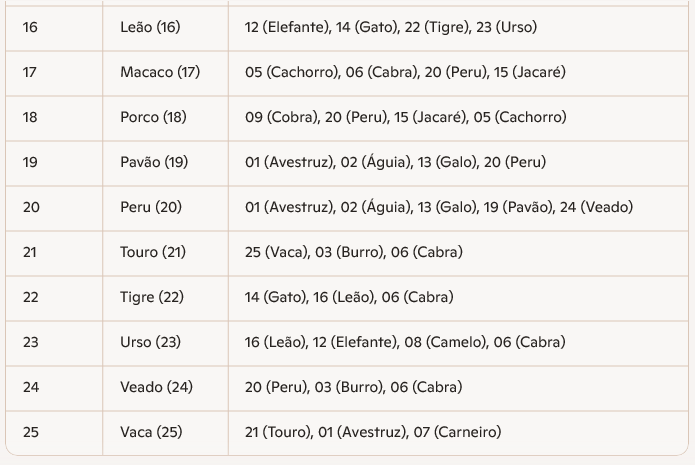The width and height of the screenshot is (695, 465).
Task: Select the cell containing 07 (Carneiro)
Action: point(372,432)
